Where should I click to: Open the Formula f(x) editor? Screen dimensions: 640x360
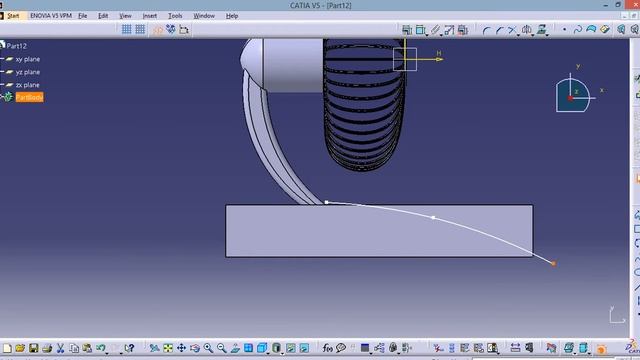327,348
